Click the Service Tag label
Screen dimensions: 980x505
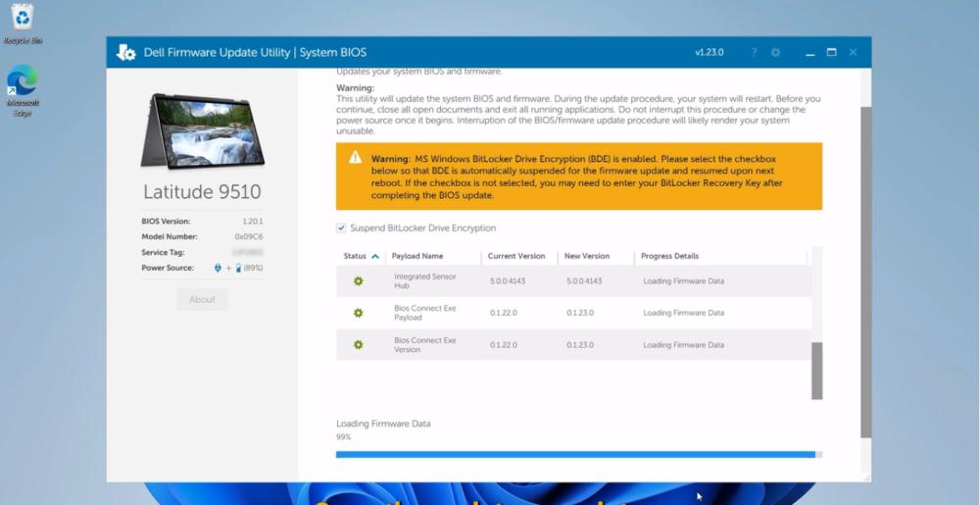click(163, 253)
